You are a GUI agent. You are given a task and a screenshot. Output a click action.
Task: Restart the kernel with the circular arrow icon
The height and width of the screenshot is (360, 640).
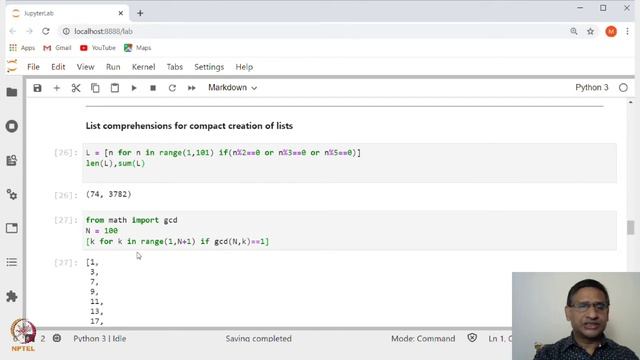click(x=172, y=88)
